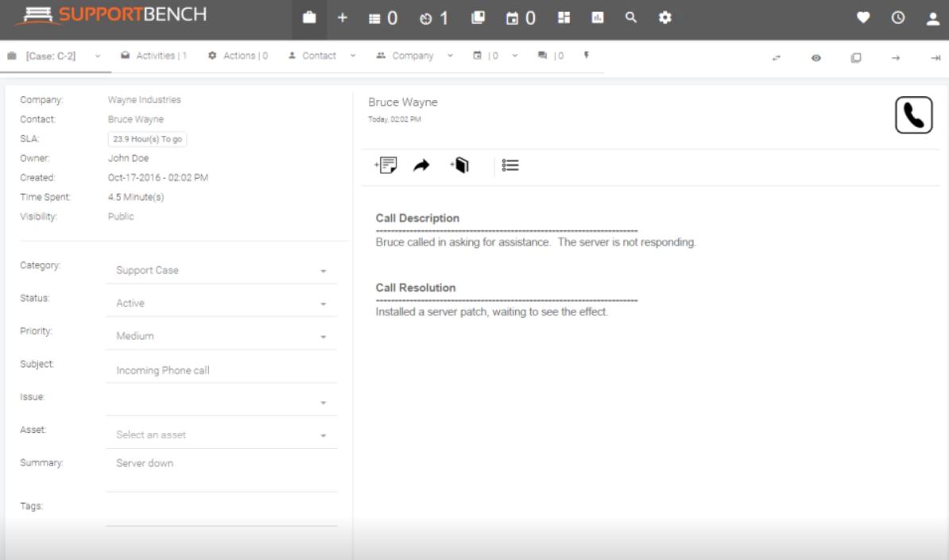Click the Subject field Incoming Phone call

(222, 370)
